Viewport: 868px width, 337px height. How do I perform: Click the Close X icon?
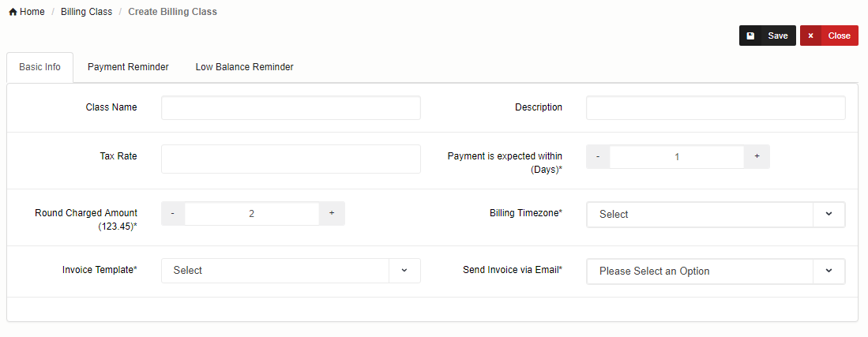[810, 36]
